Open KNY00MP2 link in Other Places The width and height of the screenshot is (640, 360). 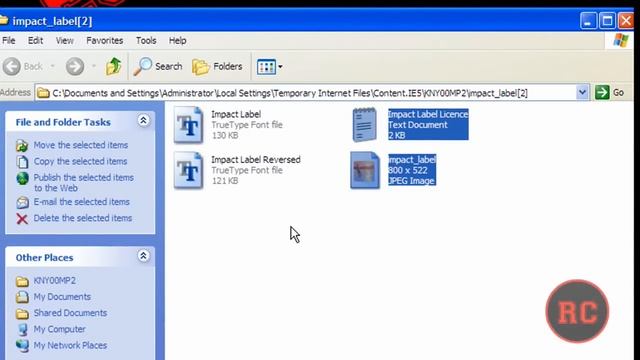pyautogui.click(x=54, y=280)
